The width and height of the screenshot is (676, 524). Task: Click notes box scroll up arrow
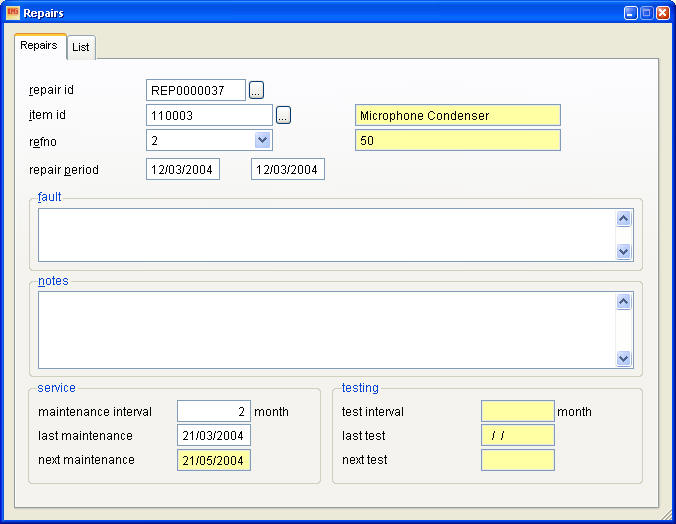point(623,301)
